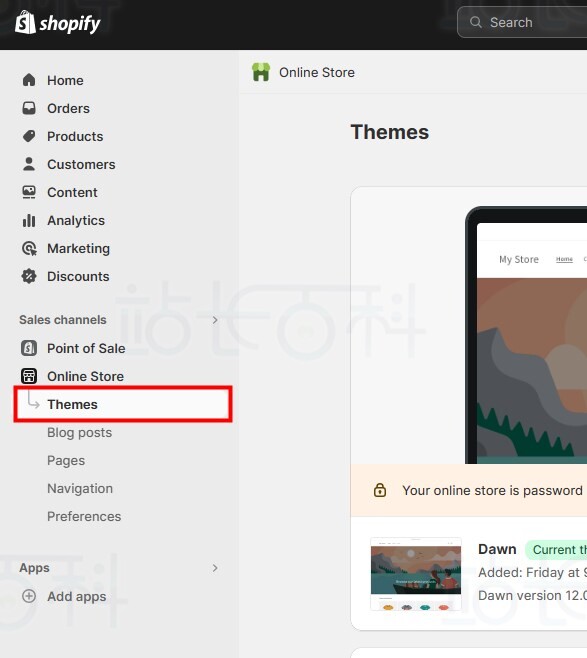587x658 pixels.
Task: Click the Online Store header icon
Action: (x=261, y=72)
